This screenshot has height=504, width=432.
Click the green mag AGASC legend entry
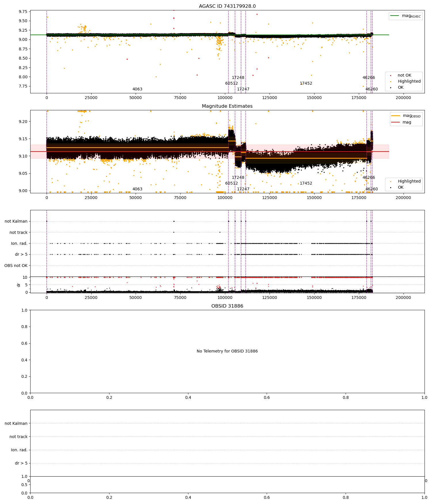point(406,16)
